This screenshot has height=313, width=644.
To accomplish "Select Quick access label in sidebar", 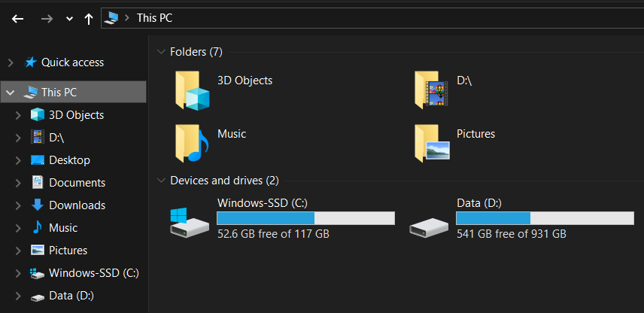I will pyautogui.click(x=72, y=62).
